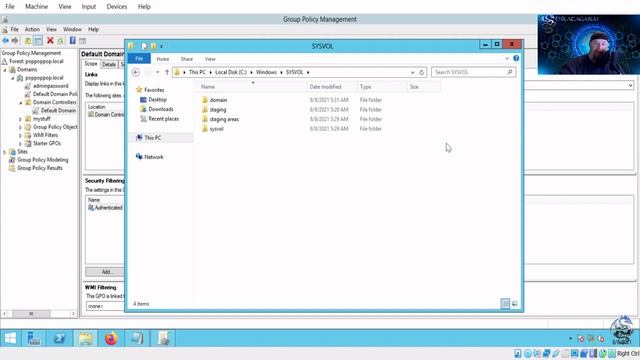Screen dimensions: 640x360
Task: Click Local Disk (C:) in the address bar
Action: point(231,72)
